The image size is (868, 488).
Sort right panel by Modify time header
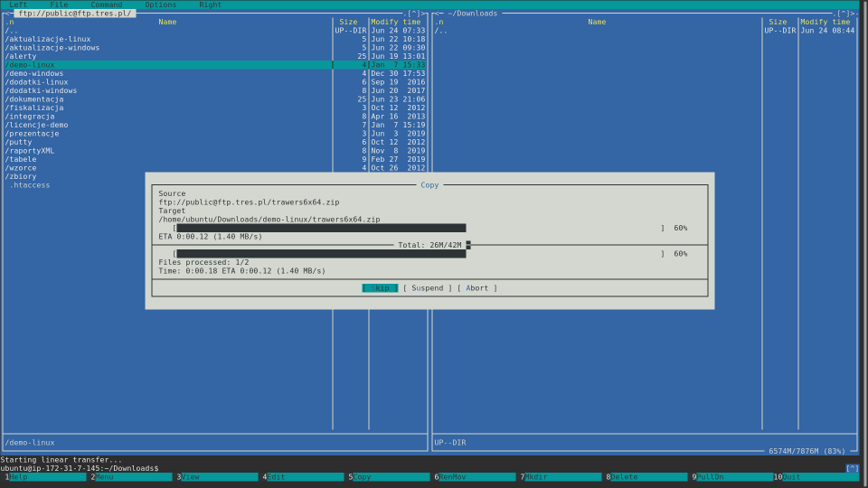pyautogui.click(x=826, y=22)
